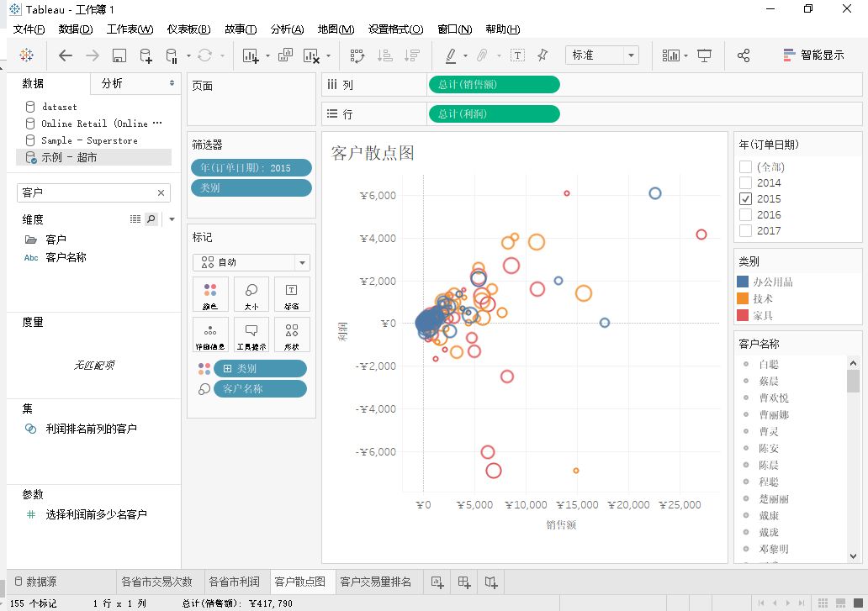868x611 pixels.
Task: Toggle show/hide cards icon
Action: (x=670, y=55)
